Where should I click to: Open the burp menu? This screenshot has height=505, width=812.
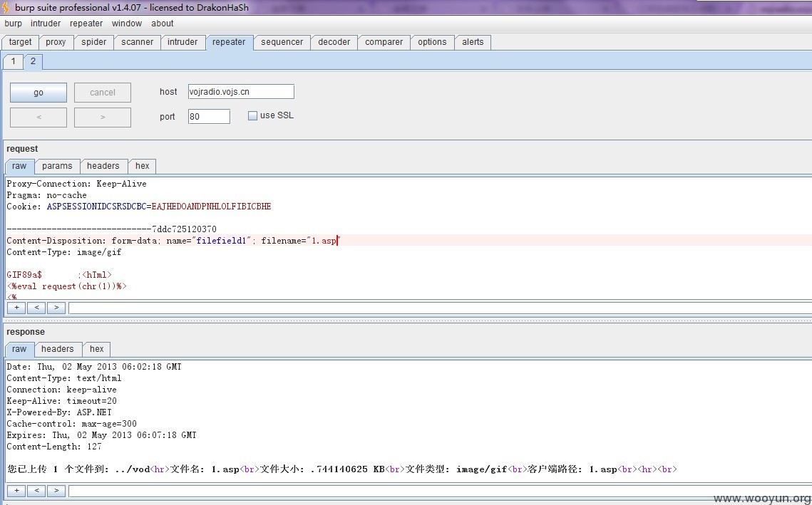coord(13,24)
